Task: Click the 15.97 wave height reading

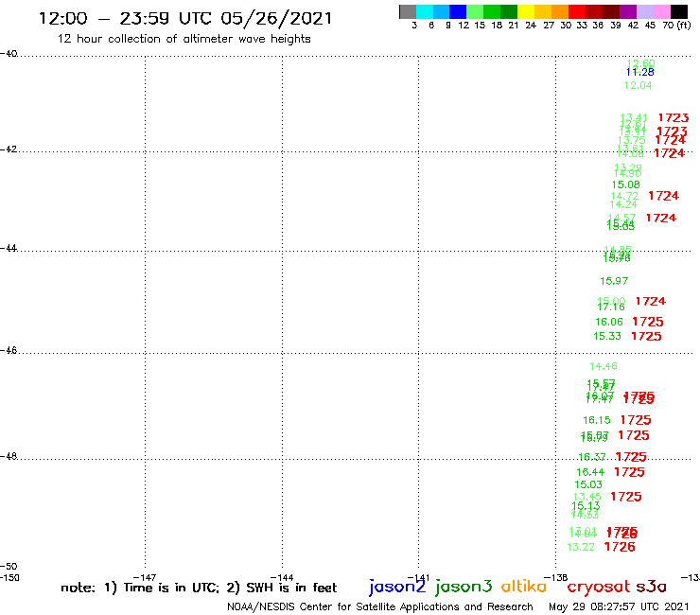Action: coord(614,281)
